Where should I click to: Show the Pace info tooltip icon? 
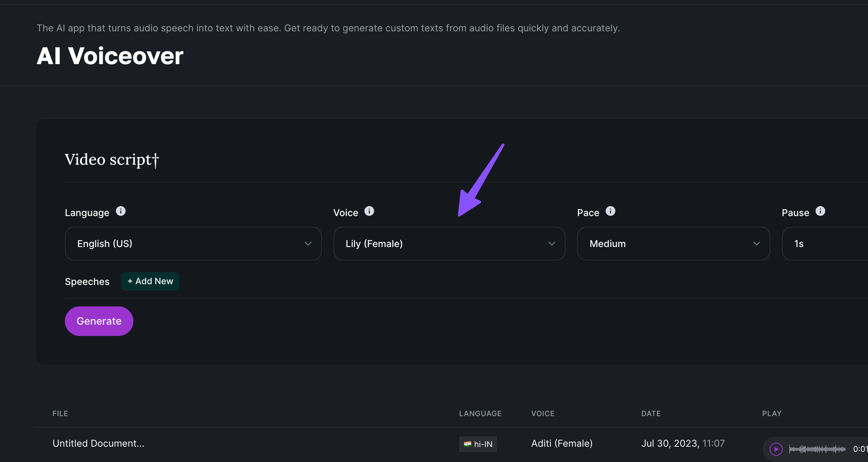point(610,211)
